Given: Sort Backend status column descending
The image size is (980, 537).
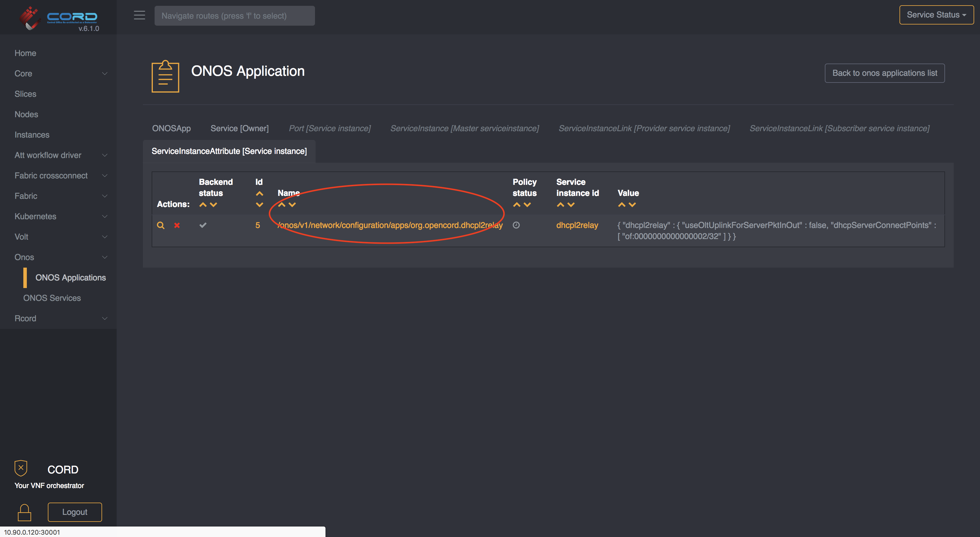Looking at the screenshot, I should point(213,205).
